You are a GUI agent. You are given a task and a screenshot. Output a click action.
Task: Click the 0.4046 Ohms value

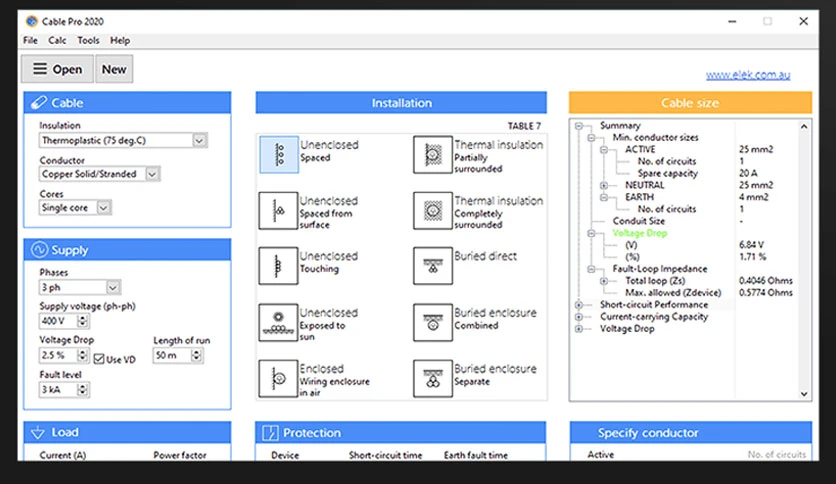click(766, 280)
